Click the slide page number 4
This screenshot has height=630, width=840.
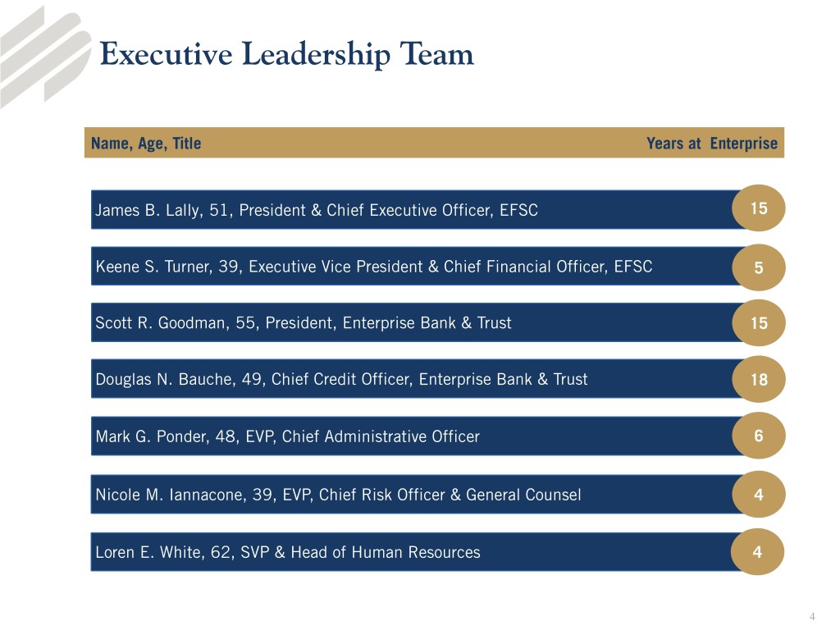point(812,617)
